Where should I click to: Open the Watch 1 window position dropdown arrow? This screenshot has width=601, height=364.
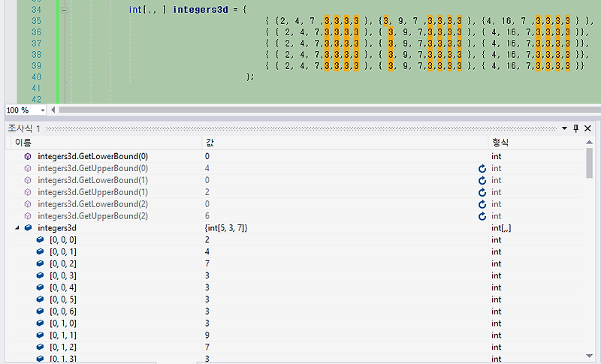click(564, 128)
